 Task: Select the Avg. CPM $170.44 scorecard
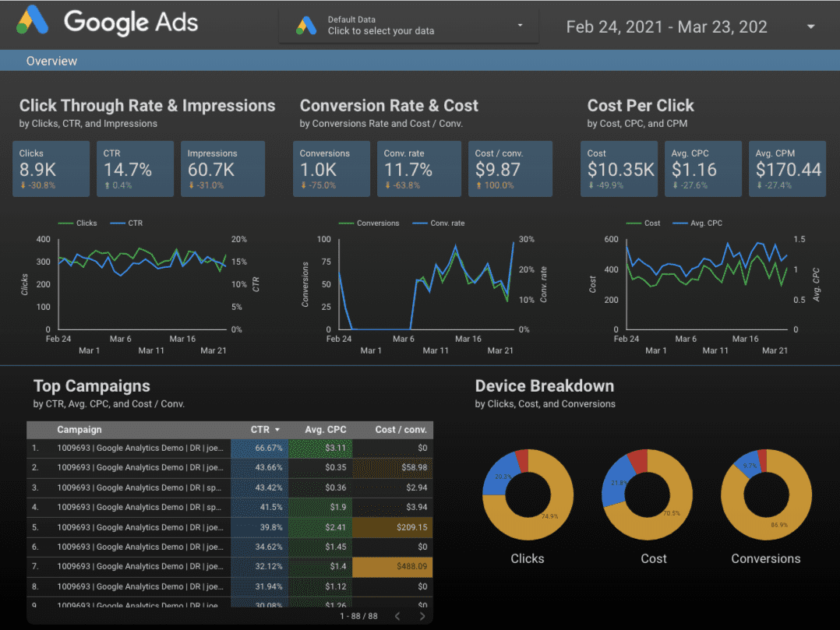tap(787, 169)
